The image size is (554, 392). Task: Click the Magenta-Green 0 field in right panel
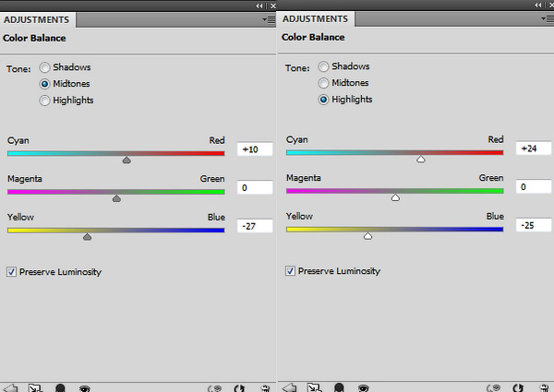click(x=534, y=187)
